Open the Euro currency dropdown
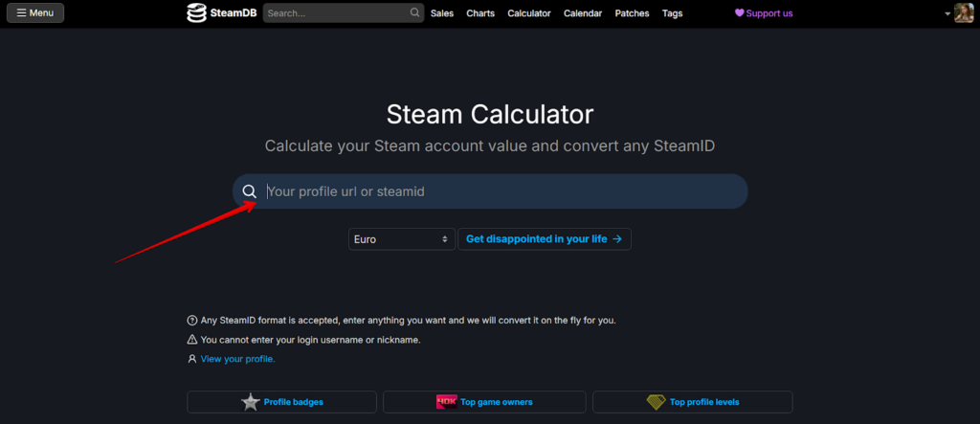The image size is (980, 424). click(402, 239)
